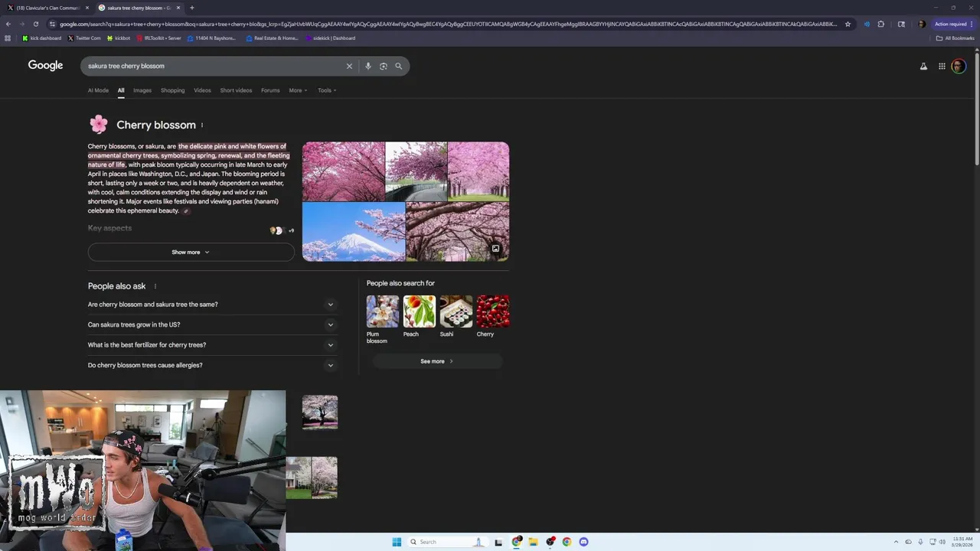The image size is (980, 551).
Task: Open the Google account profile avatar
Action: 959,67
